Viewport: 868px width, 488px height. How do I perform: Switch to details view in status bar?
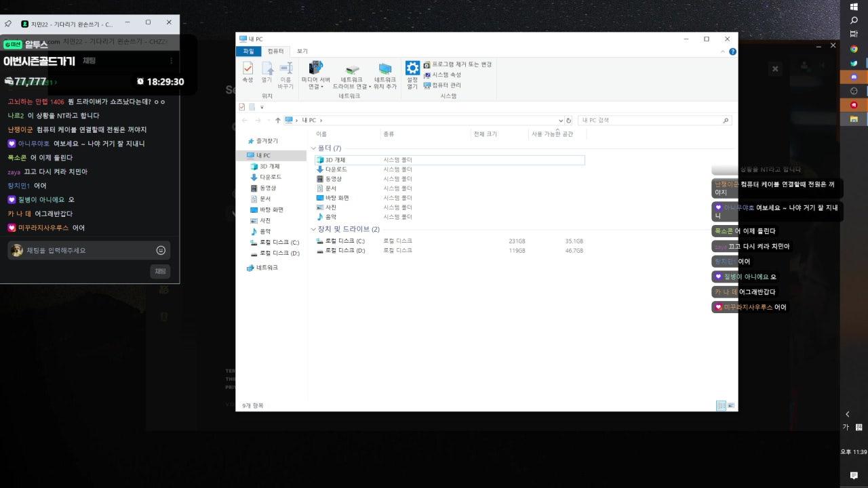[x=721, y=406]
